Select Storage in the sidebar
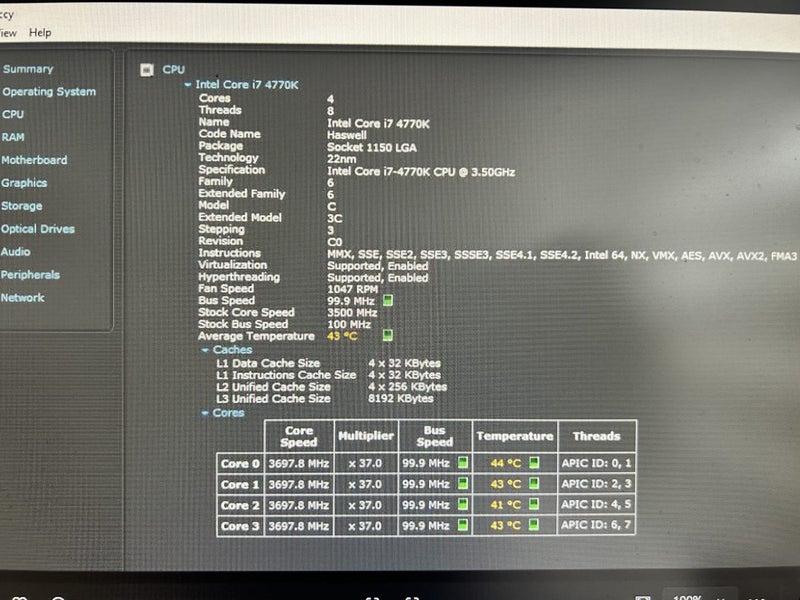 (x=22, y=206)
